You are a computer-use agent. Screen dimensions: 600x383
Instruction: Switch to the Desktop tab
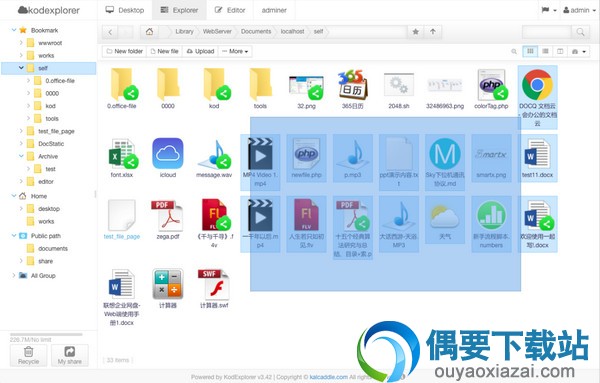125,10
